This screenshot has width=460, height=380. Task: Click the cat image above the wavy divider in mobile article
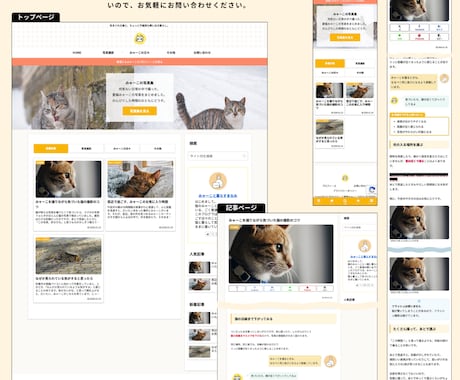click(419, 222)
